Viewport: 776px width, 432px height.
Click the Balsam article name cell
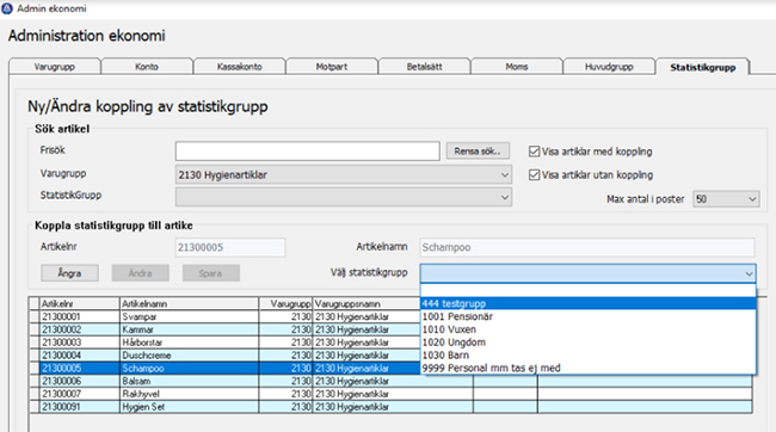(x=189, y=381)
